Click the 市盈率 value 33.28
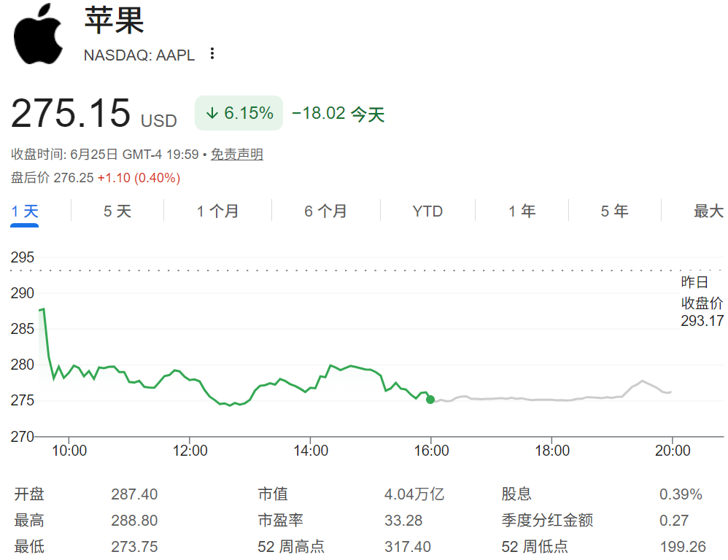728x560 pixels. click(403, 521)
